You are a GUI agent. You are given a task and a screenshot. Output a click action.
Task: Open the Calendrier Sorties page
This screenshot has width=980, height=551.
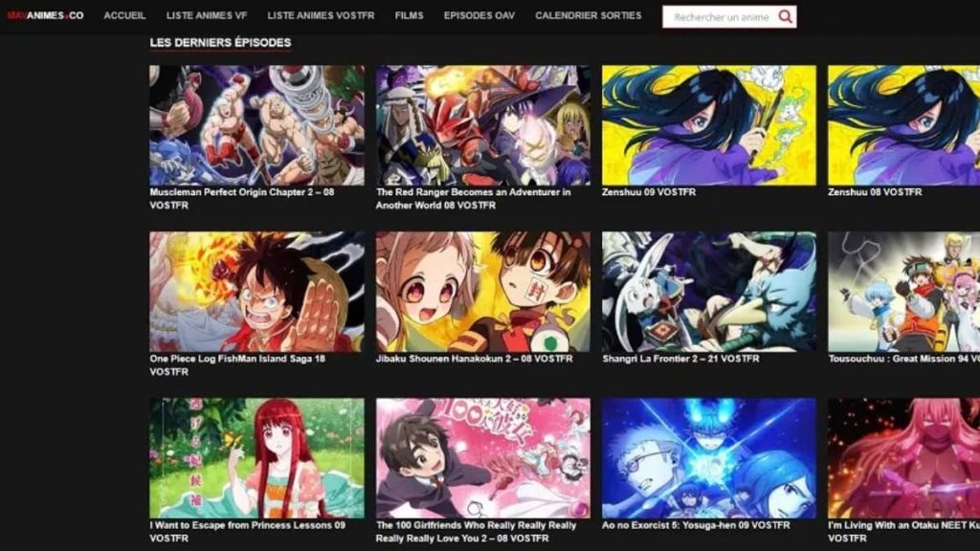tap(589, 15)
